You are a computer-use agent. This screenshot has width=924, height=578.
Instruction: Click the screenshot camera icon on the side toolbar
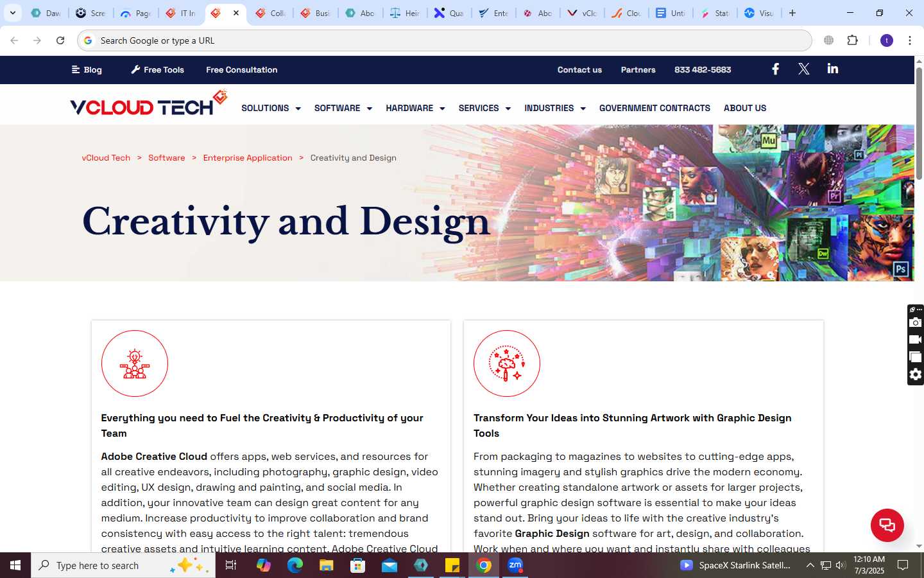click(916, 322)
